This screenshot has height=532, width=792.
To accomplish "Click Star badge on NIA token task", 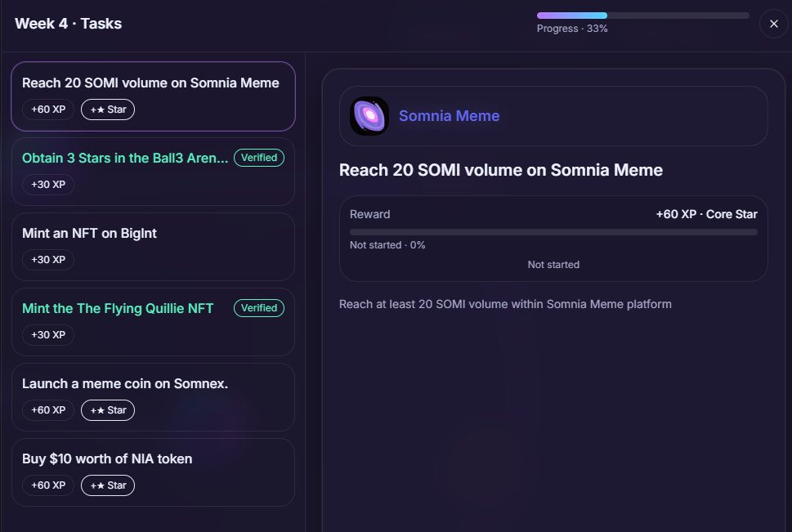I will (108, 485).
